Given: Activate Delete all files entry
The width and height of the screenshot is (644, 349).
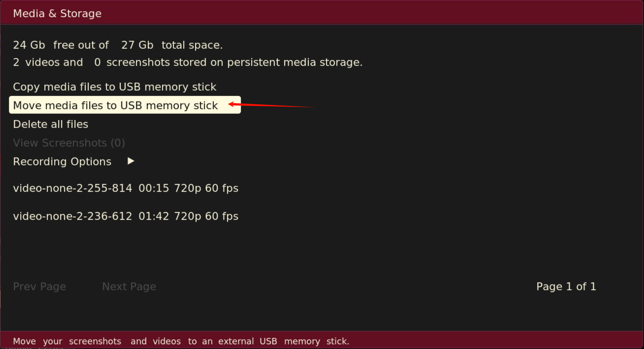Looking at the screenshot, I should (51, 124).
